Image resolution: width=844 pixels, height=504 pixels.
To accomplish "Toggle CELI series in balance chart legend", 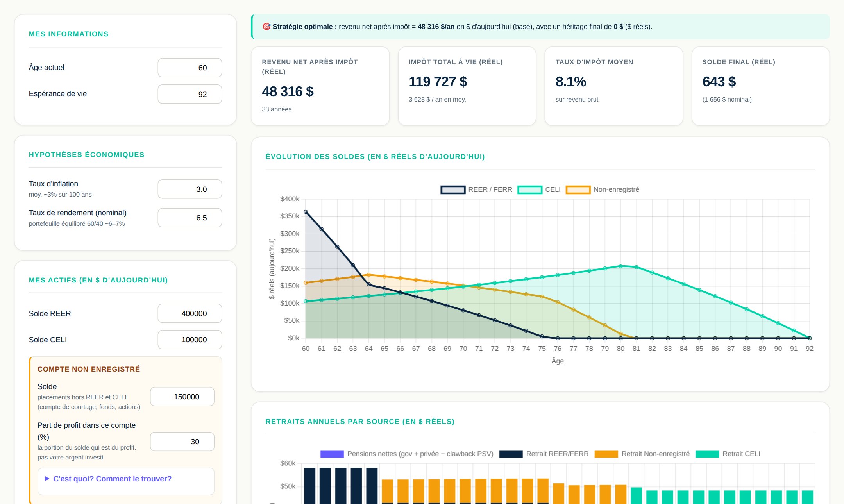I will 530,190.
